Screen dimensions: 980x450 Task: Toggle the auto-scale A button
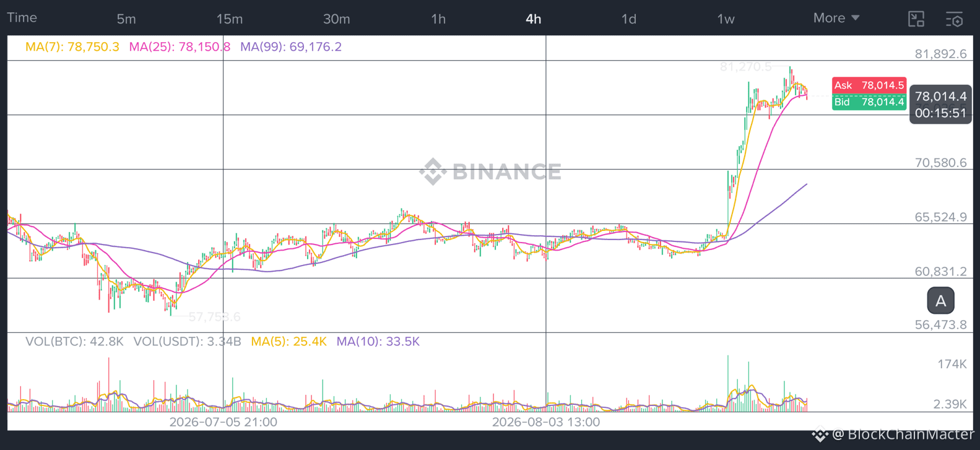pos(940,301)
